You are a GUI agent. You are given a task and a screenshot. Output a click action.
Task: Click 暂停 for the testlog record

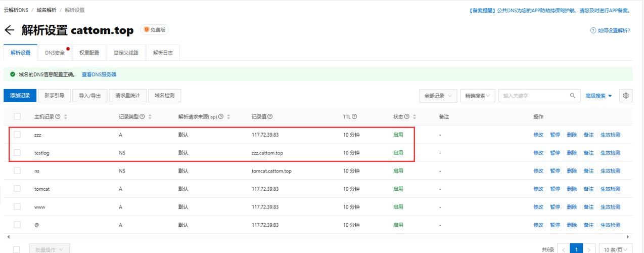(x=555, y=153)
